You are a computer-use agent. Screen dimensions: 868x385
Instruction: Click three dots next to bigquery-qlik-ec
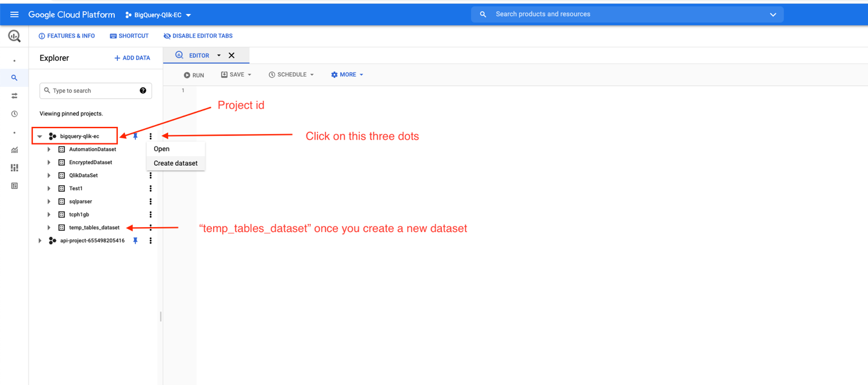(151, 136)
